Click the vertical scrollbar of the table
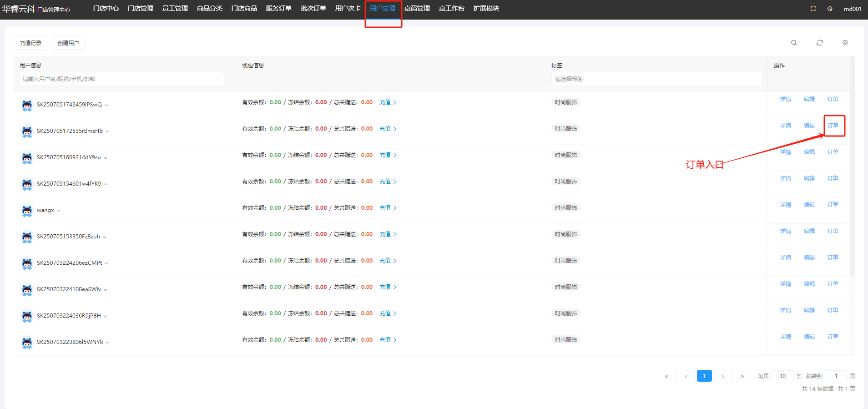This screenshot has height=409, width=868. (852, 182)
